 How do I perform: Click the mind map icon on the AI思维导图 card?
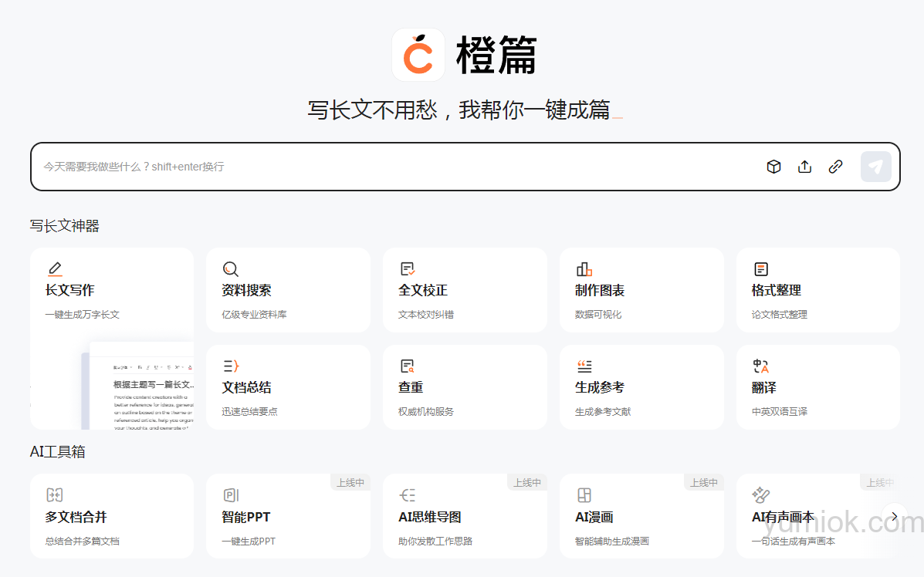(x=408, y=495)
